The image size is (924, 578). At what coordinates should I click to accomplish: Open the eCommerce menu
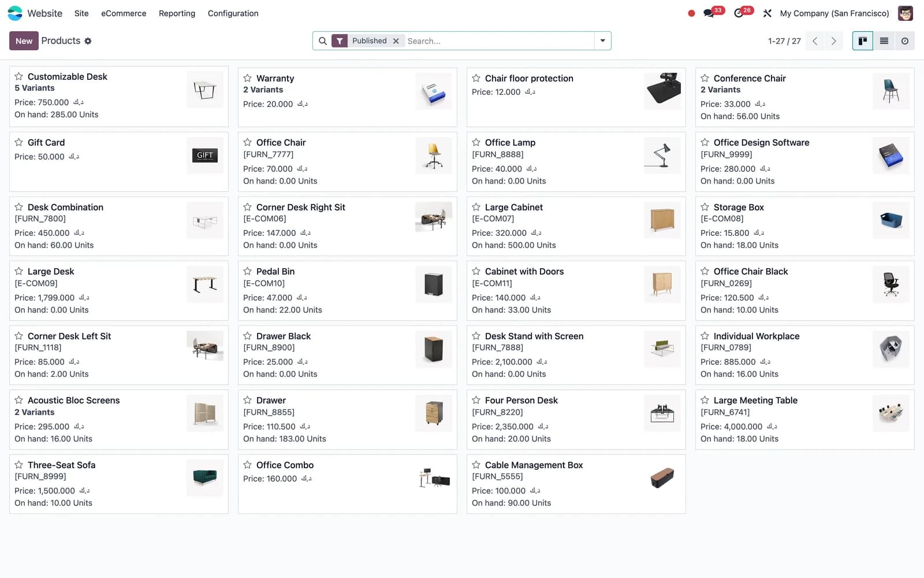124,13
